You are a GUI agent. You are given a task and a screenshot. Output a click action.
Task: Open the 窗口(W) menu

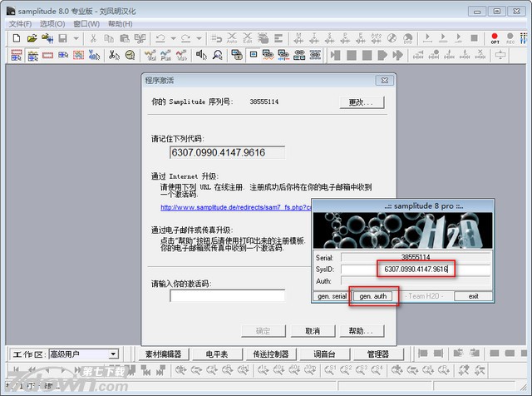pyautogui.click(x=86, y=24)
